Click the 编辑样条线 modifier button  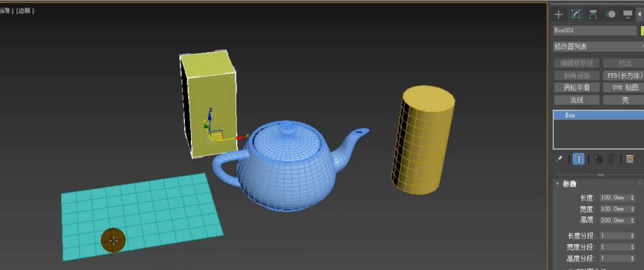point(577,63)
